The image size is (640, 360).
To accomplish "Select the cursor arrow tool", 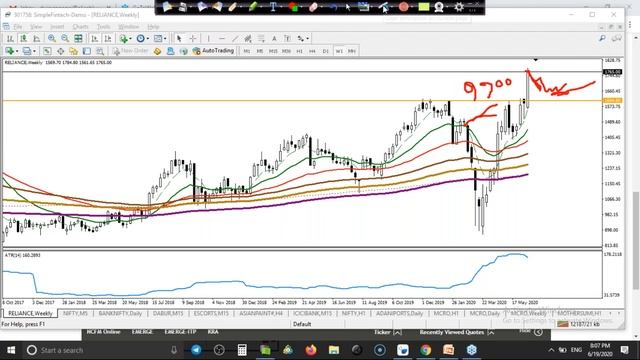I will tap(179, 38).
